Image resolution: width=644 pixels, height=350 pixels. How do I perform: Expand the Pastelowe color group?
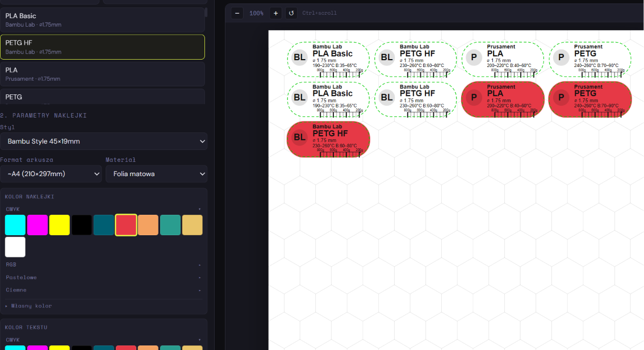[103, 277]
